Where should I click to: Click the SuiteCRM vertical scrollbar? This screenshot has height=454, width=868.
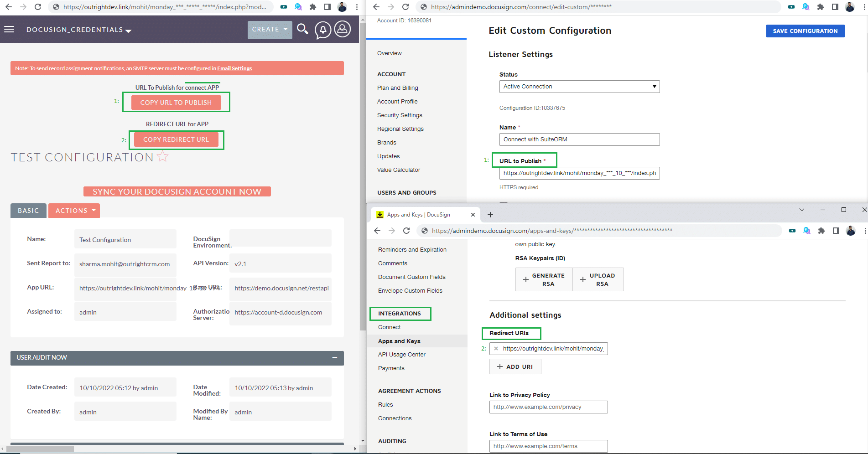363,178
